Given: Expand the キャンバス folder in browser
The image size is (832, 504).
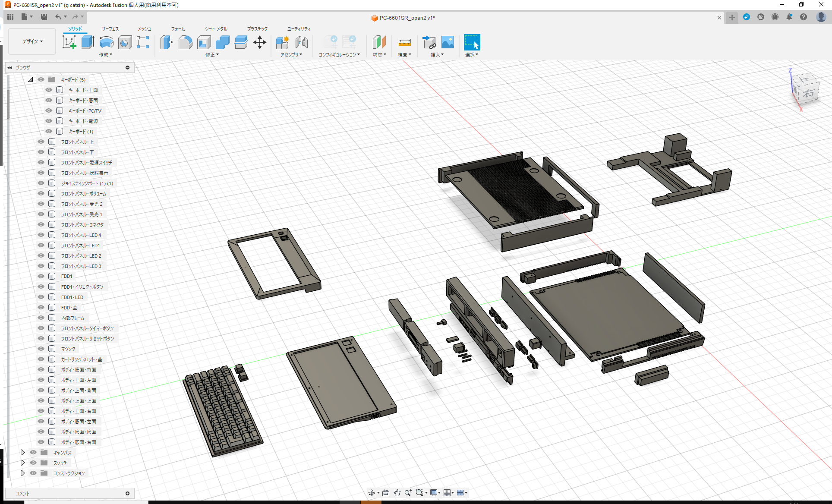Looking at the screenshot, I should pyautogui.click(x=23, y=452).
